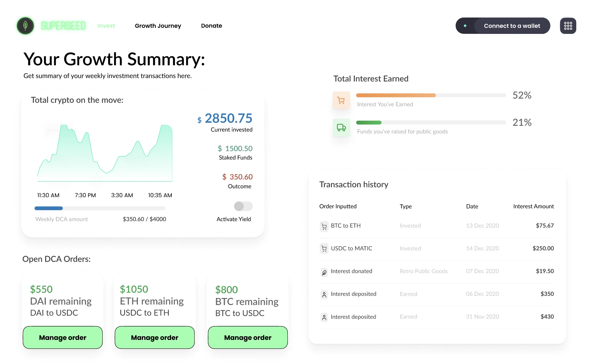Image resolution: width=612 pixels, height=364 pixels.
Task: Click the $350.60 / $4000 DCA amount text
Action: click(x=144, y=219)
